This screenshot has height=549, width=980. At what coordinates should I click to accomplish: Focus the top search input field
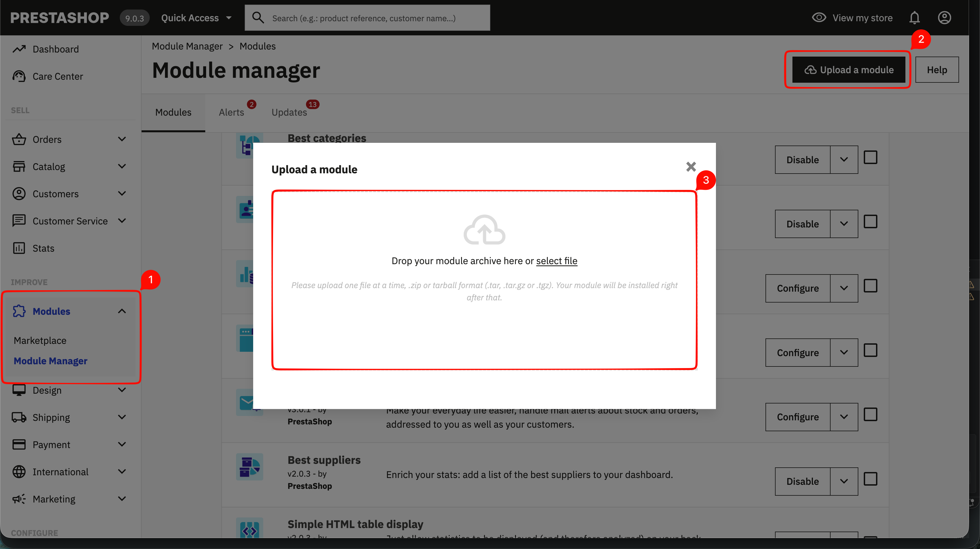(x=367, y=18)
